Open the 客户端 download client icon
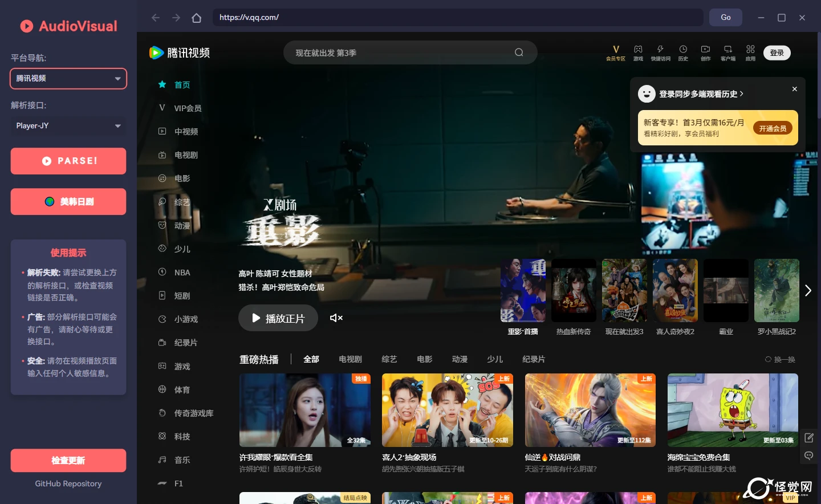821x504 pixels. point(728,50)
